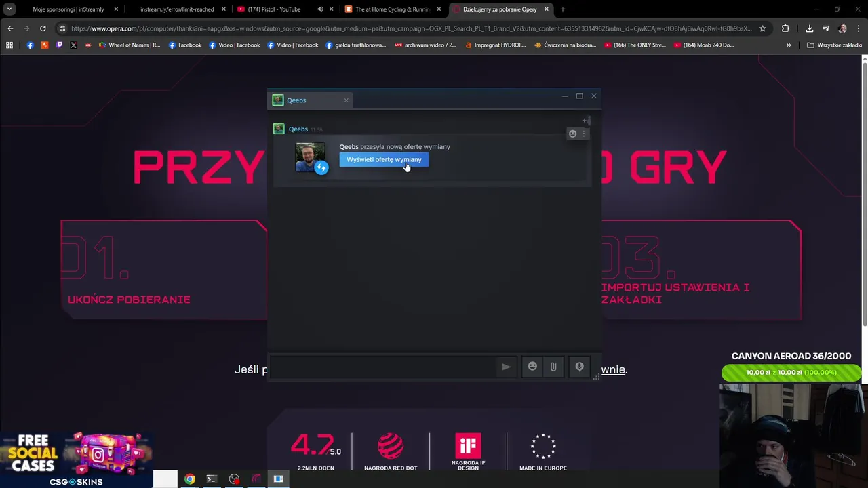Switch to instream.ly limit-reached tab
Screen dimensions: 868x488
point(177,9)
